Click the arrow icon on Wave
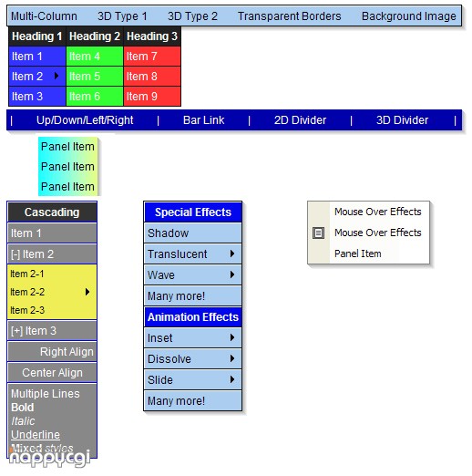Viewport: 472px width, 476px height. (232, 274)
